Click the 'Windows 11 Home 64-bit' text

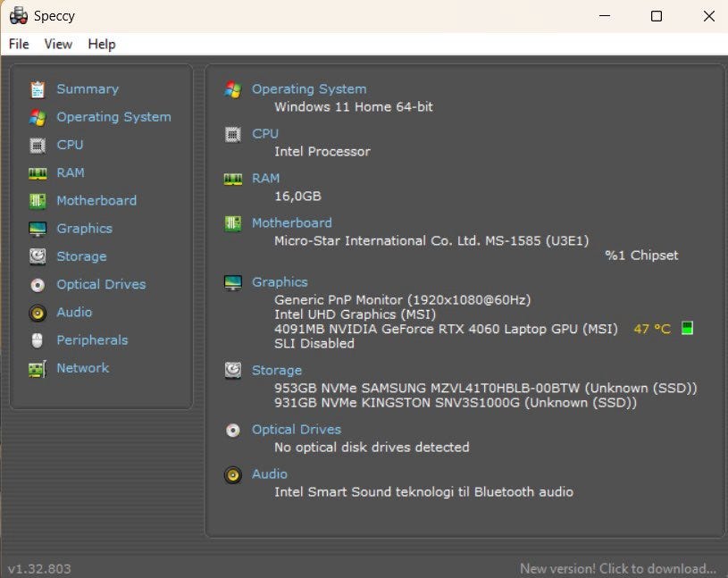(354, 107)
